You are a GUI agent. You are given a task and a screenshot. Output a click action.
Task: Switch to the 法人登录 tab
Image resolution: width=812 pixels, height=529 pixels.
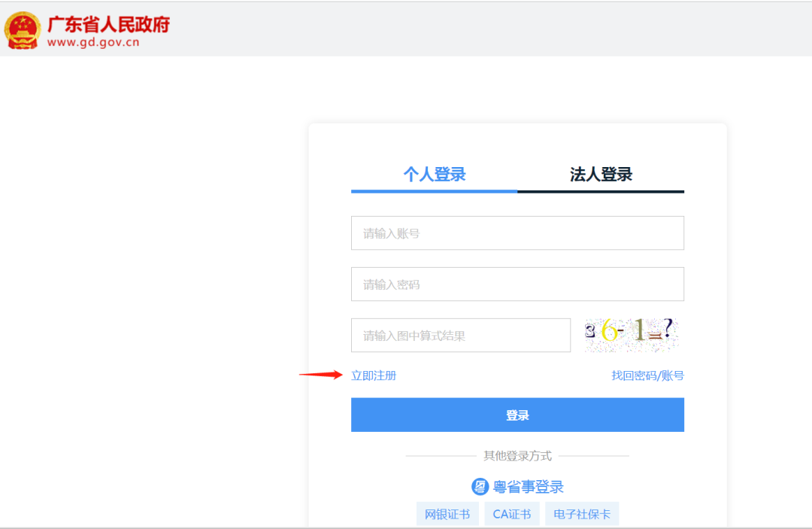click(601, 175)
